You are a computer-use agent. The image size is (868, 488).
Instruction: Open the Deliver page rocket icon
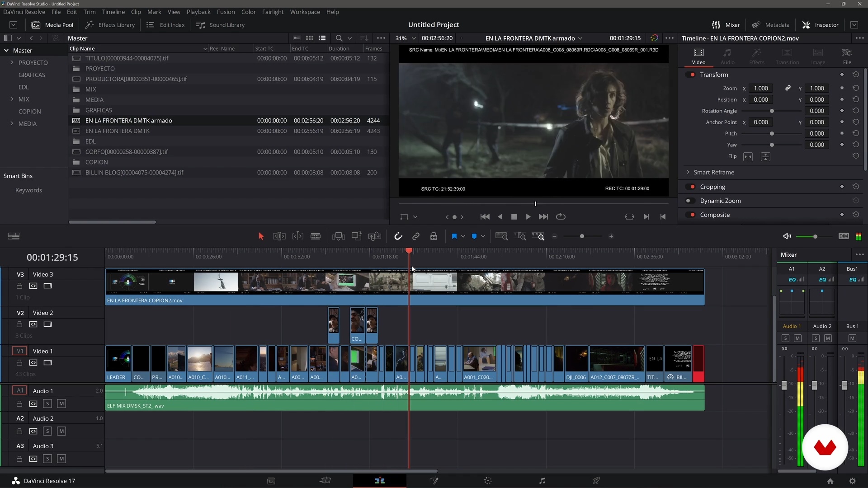pos(596,481)
